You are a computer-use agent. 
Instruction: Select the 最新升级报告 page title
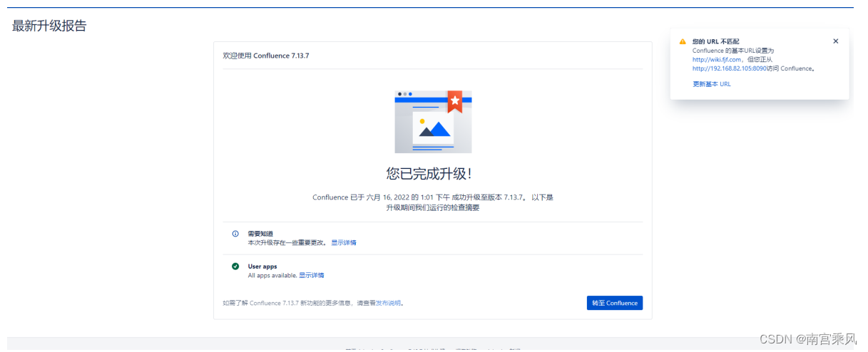pos(49,26)
